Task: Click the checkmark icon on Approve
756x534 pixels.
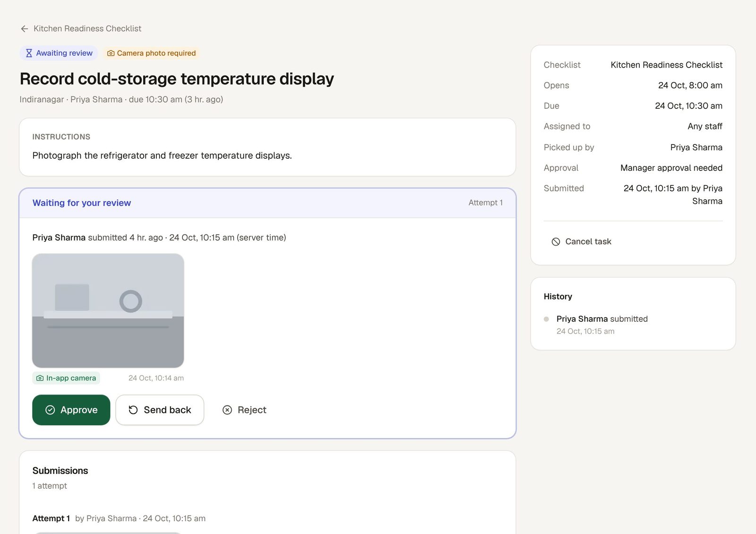Action: pyautogui.click(x=50, y=410)
